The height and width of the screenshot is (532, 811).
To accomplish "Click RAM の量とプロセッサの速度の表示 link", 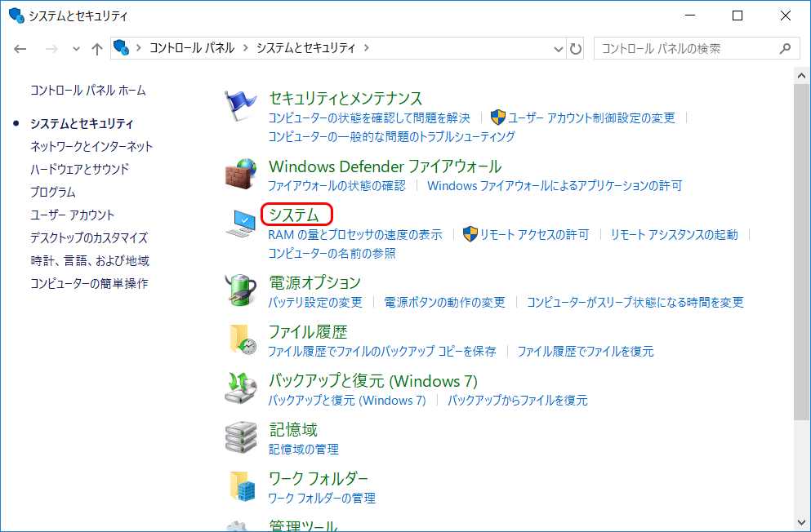I will point(355,235).
